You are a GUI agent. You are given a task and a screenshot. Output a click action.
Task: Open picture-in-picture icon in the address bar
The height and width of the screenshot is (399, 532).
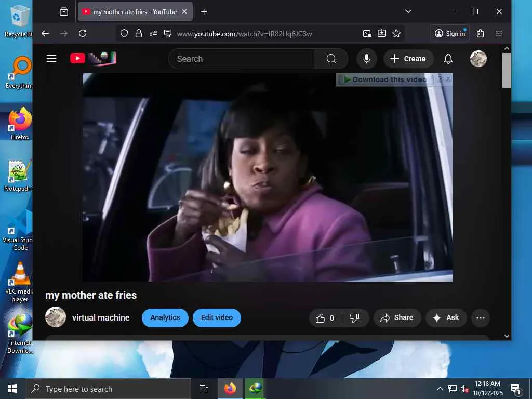coord(367,33)
